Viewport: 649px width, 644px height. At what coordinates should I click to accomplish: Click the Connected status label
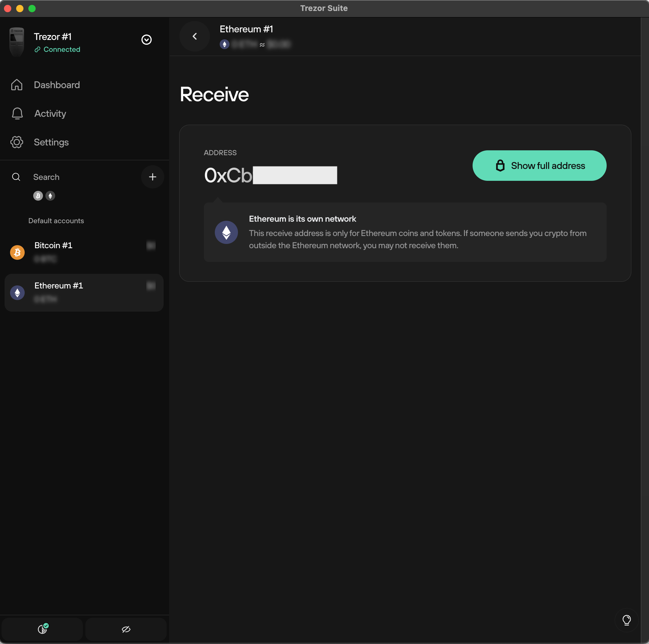pos(58,49)
